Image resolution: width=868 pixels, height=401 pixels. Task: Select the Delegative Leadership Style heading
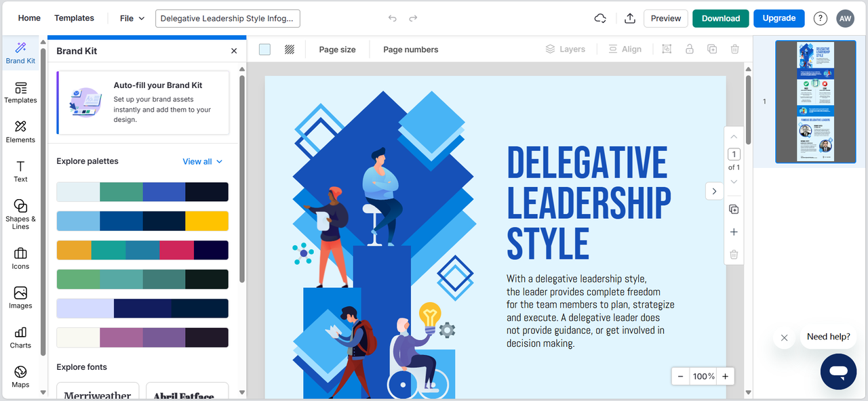[x=589, y=203]
